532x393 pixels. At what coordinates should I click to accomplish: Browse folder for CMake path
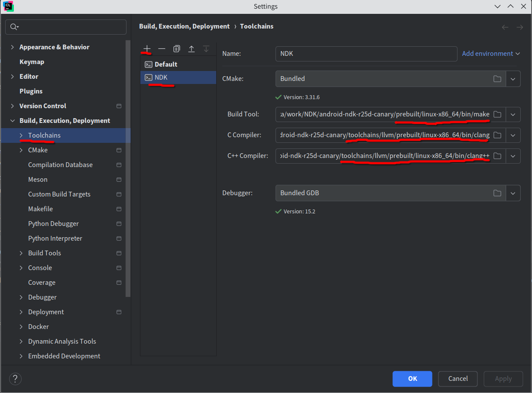click(497, 79)
